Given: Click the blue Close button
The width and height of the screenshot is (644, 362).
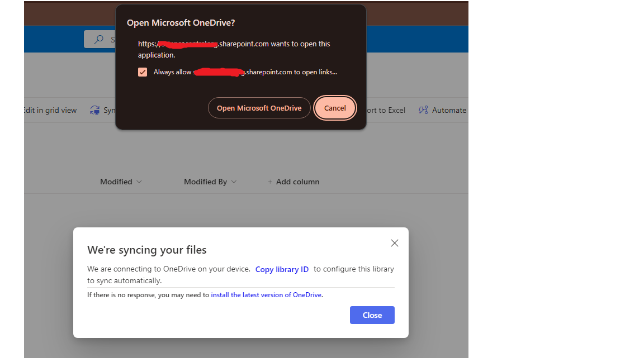Looking at the screenshot, I should (x=372, y=315).
